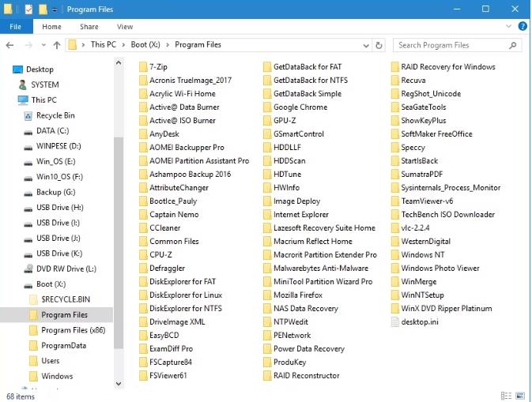Select DVD RW Drive (L:) in the navigation pane
Image resolution: width=532 pixels, height=402 pixels.
pyautogui.click(x=66, y=269)
